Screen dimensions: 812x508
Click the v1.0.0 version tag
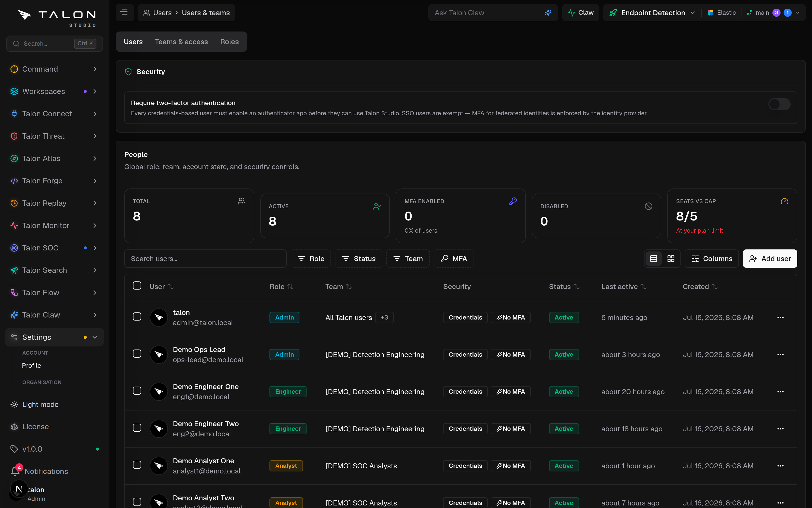point(32,449)
